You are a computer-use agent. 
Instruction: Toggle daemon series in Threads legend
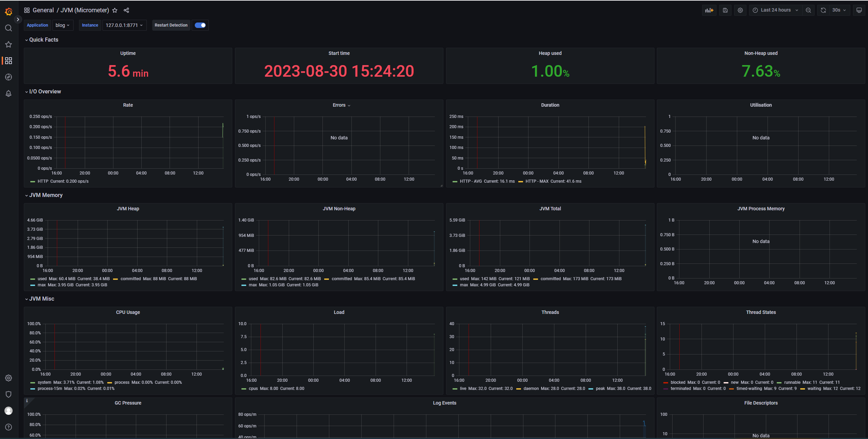coord(531,389)
